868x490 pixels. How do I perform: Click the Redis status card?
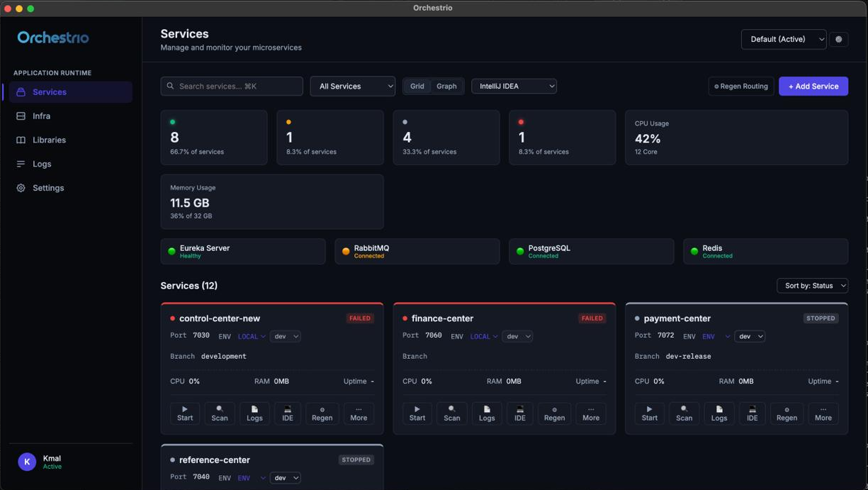tap(766, 252)
